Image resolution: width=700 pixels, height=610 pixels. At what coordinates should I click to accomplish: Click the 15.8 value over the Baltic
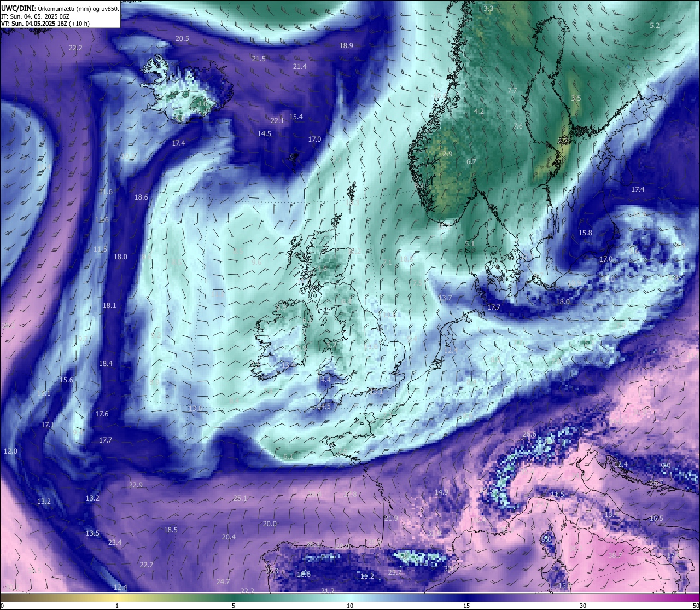coord(585,233)
